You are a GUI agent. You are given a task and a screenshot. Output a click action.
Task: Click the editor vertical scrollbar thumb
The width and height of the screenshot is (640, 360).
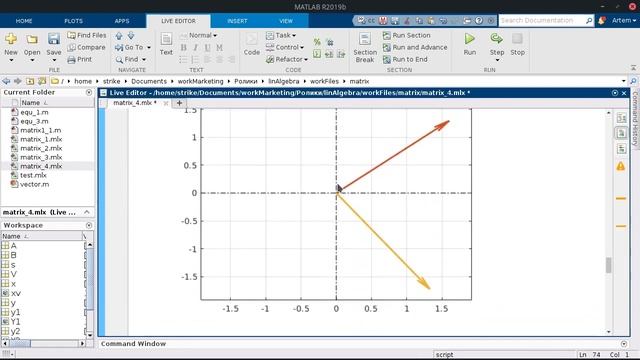609,265
